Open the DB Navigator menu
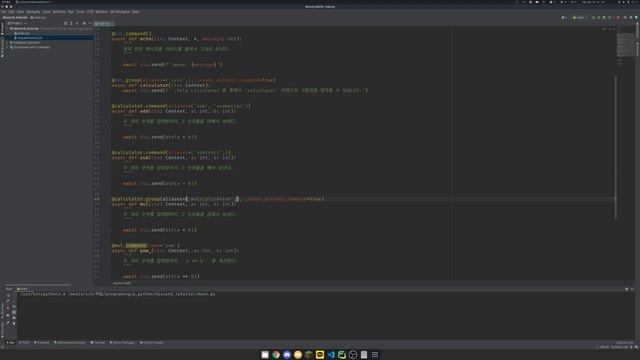Viewport: 640px width, 360px height. [x=120, y=12]
